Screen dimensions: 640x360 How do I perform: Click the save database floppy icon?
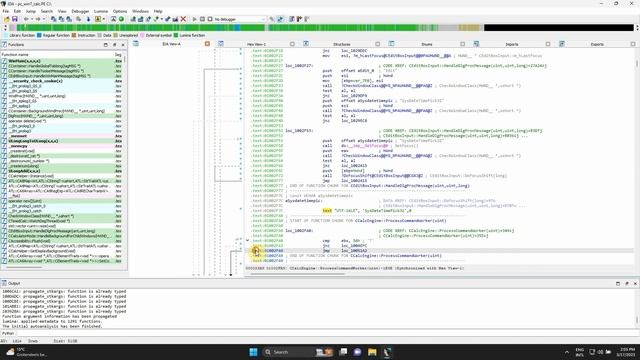(x=15, y=19)
